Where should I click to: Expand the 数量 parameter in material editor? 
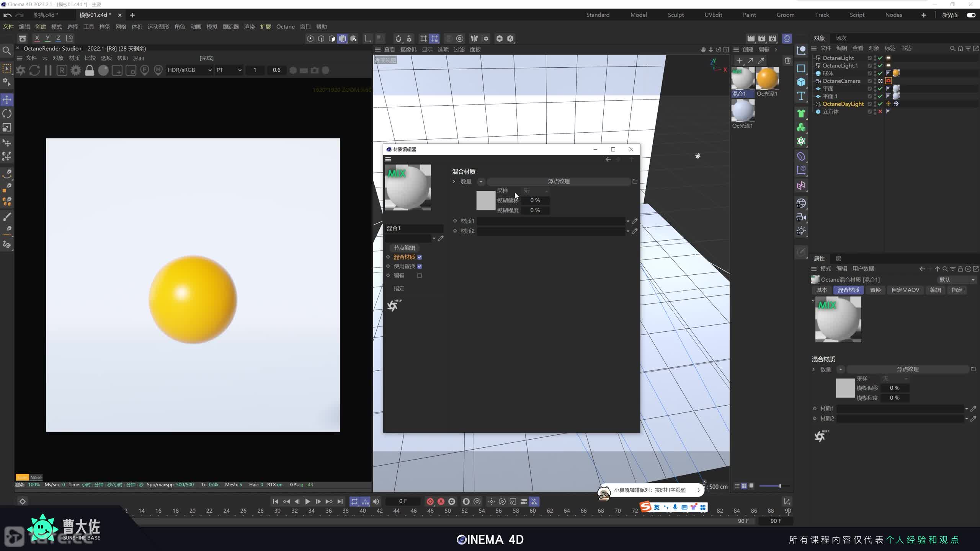(x=454, y=182)
